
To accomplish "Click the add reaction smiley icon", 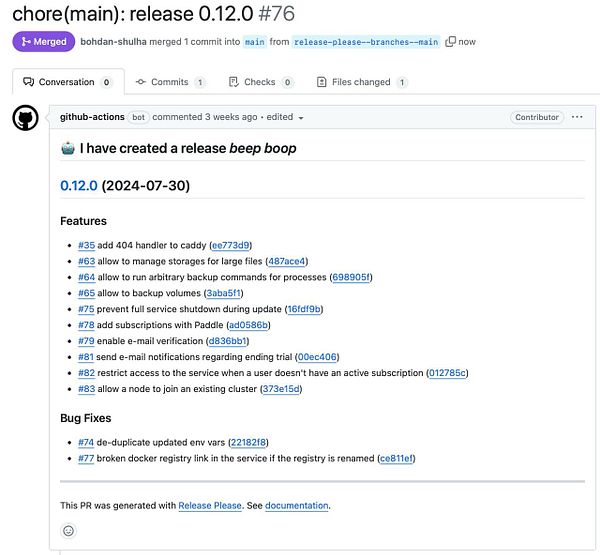I will click(x=68, y=531).
